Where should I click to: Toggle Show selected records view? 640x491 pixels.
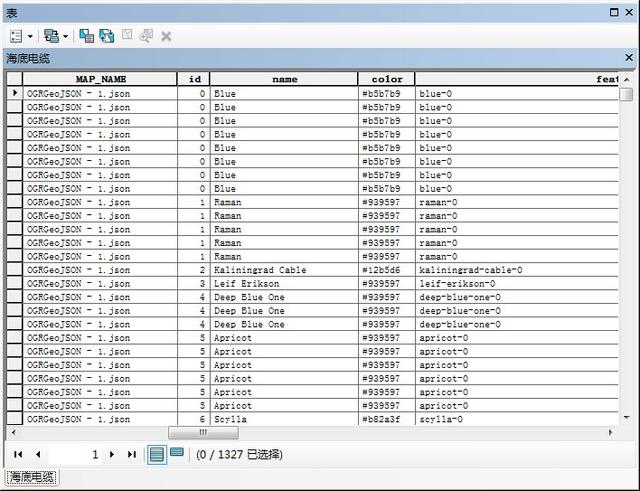coord(176,454)
